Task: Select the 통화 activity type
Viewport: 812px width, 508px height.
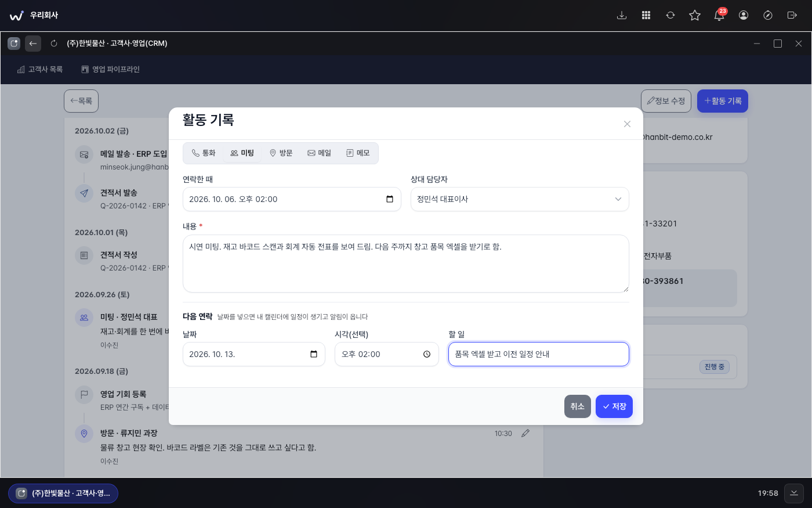Action: (x=204, y=153)
